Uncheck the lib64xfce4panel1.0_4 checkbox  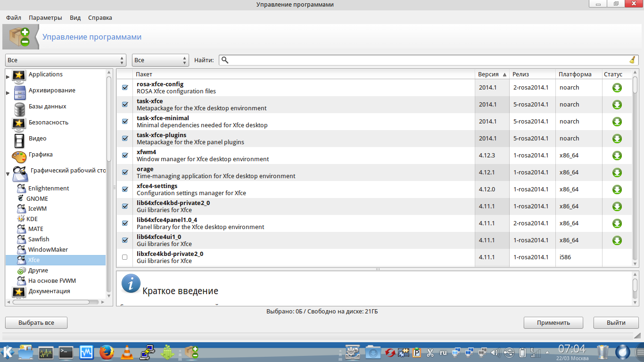[125, 223]
